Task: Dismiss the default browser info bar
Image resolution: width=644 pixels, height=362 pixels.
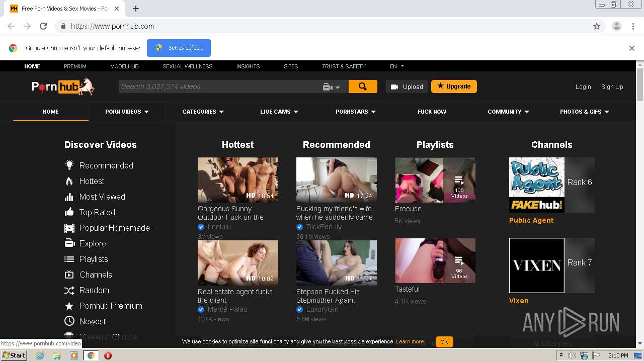Action: tap(632, 48)
